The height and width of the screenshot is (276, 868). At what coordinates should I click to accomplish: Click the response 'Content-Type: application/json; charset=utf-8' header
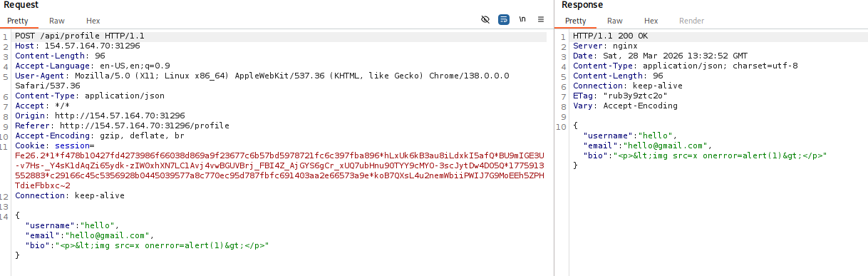tap(686, 66)
